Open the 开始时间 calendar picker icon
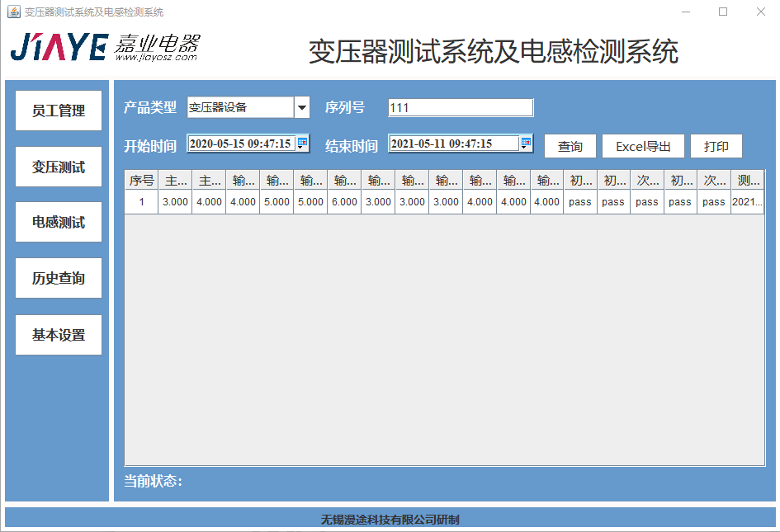Screen dimensions: 780x532 point(302,144)
